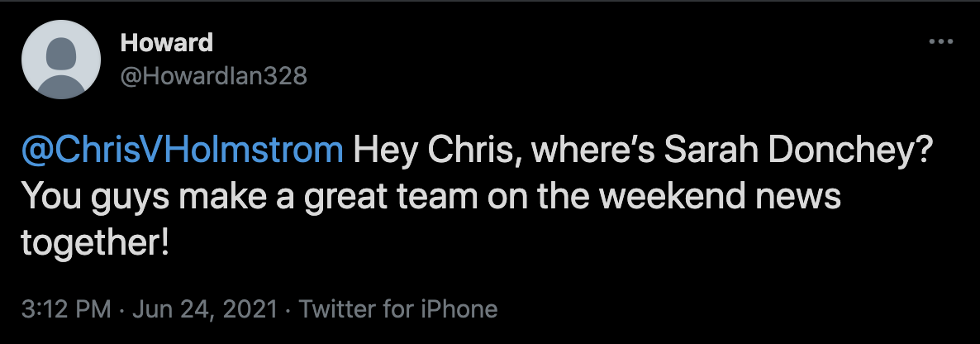The width and height of the screenshot is (980, 344).
Task: Click Howard's default profile avatar
Action: 60,60
